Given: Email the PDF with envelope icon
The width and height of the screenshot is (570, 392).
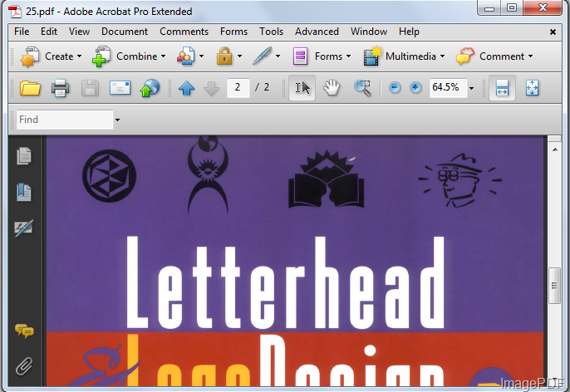Looking at the screenshot, I should (x=120, y=88).
